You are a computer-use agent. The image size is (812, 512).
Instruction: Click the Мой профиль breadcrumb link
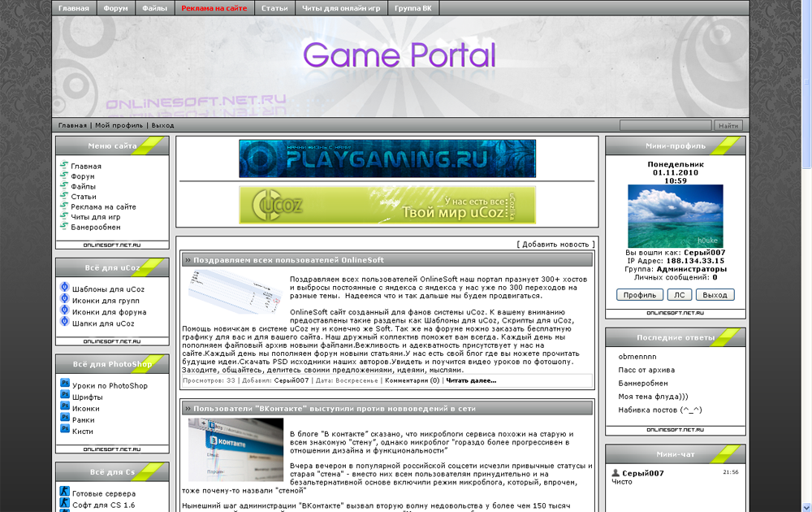(119, 125)
